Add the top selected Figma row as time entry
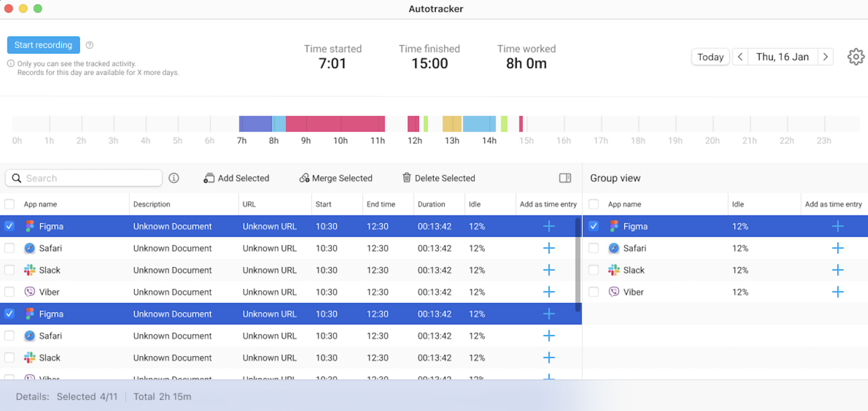868x411 pixels. coord(549,226)
